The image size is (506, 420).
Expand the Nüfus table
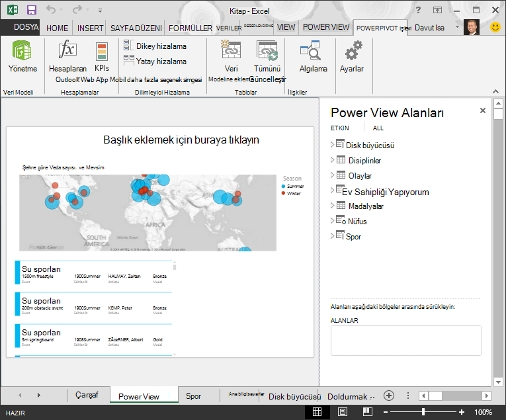(333, 220)
